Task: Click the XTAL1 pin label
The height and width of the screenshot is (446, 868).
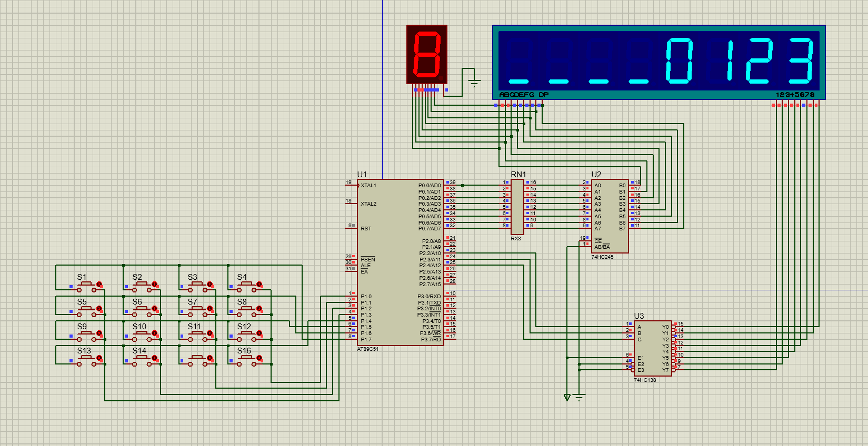Action: (368, 186)
